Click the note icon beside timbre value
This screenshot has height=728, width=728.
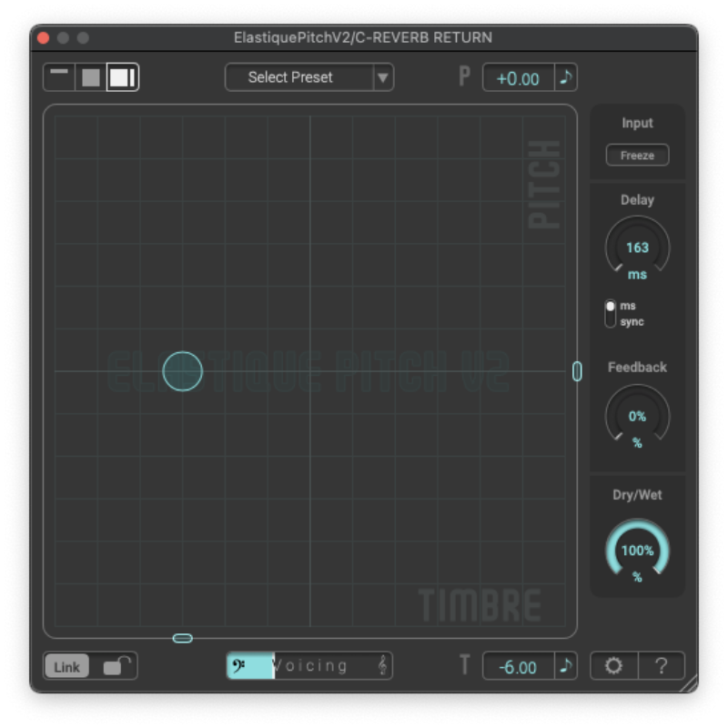[x=566, y=666]
